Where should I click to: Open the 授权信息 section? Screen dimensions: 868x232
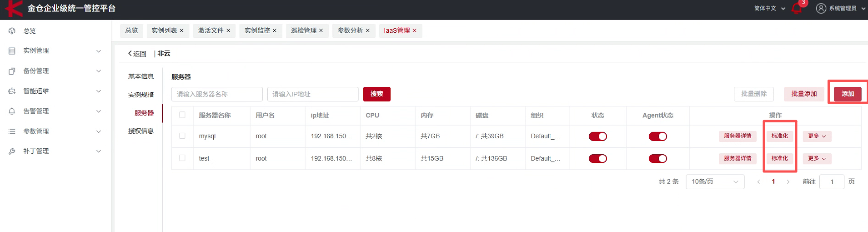coord(141,131)
